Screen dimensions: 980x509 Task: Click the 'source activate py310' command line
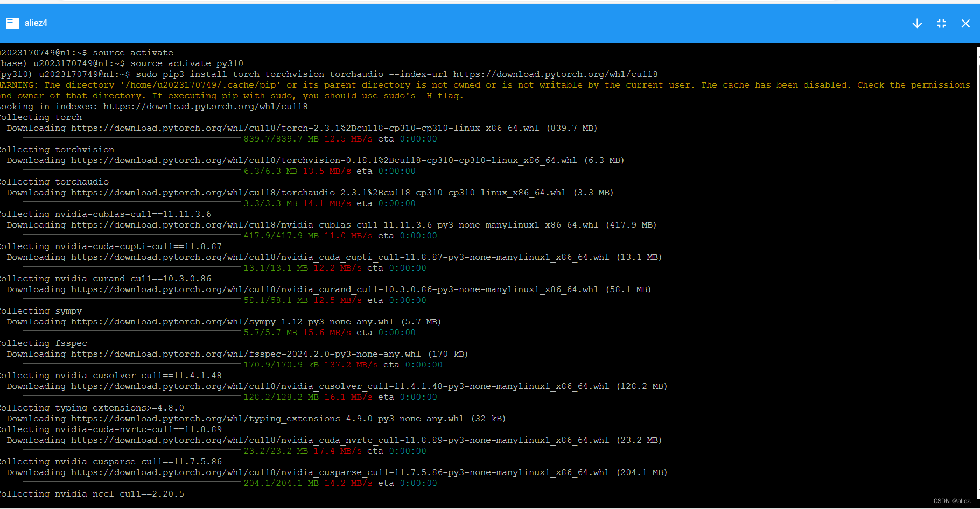(x=122, y=63)
